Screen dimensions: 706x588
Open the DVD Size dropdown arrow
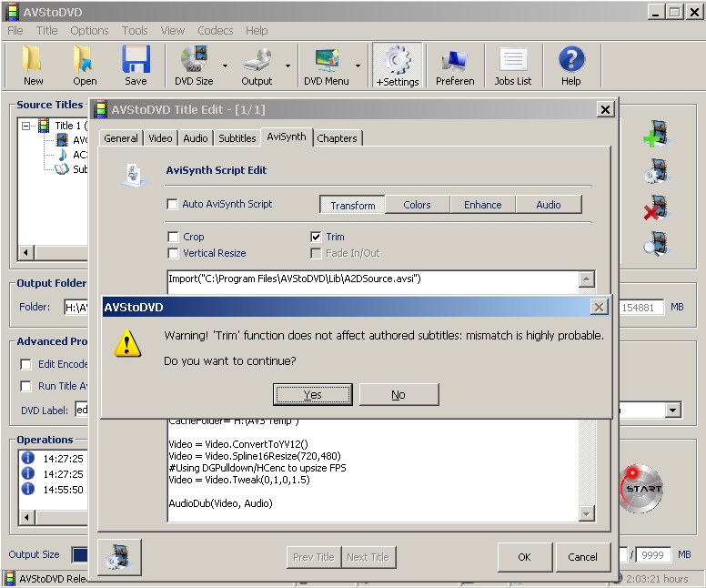click(225, 66)
